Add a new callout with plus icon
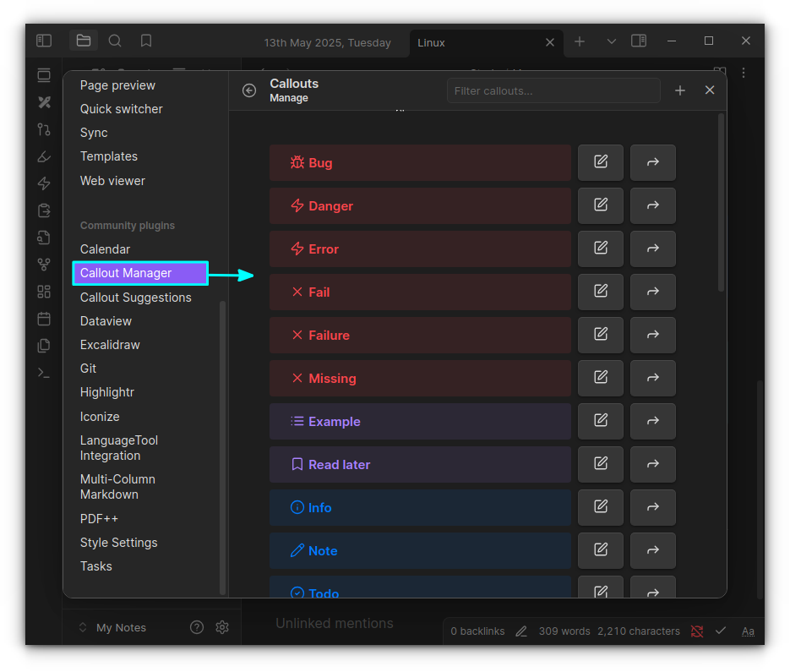 pos(680,90)
